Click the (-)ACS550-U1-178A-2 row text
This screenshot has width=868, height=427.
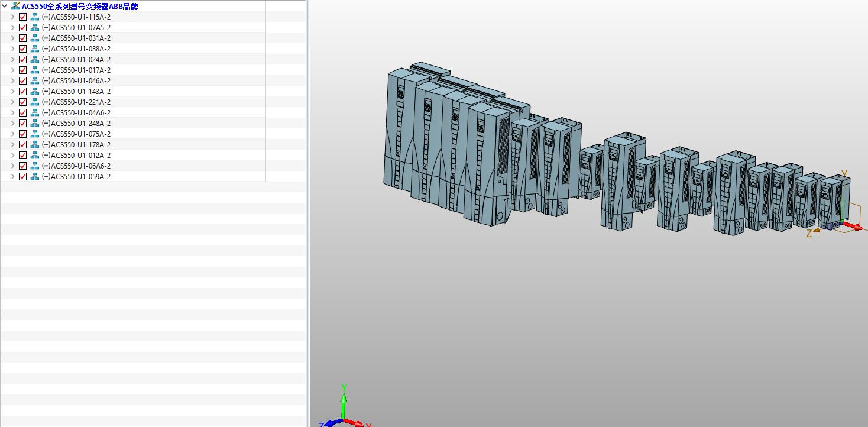[76, 145]
